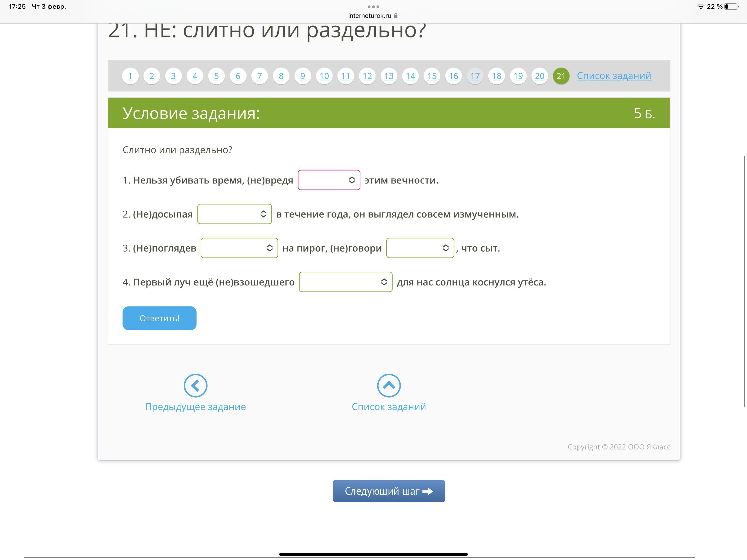Image resolution: width=747 pixels, height=560 pixels.
Task: Open the Список заданий link in task bar
Action: pos(614,76)
